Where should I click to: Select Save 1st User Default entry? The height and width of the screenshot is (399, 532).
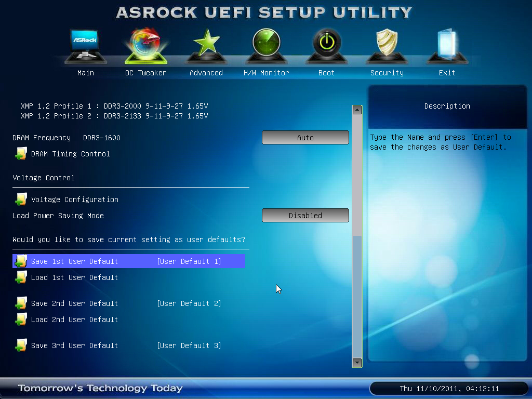pos(129,261)
